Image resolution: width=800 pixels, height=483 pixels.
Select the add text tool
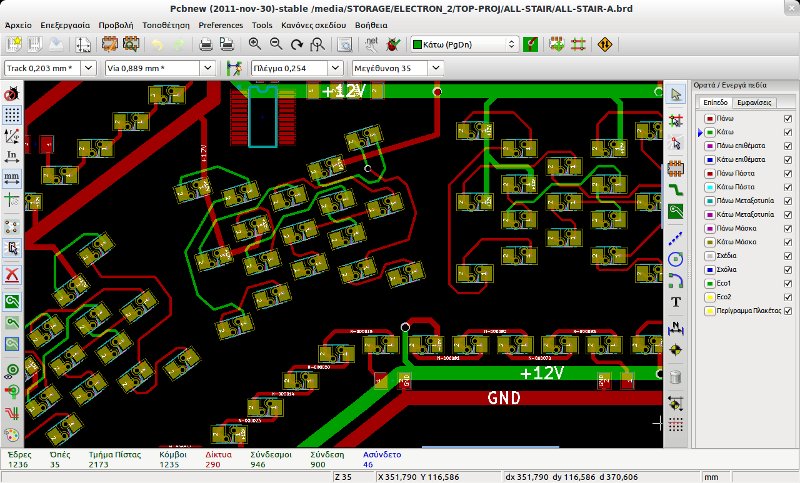(676, 302)
